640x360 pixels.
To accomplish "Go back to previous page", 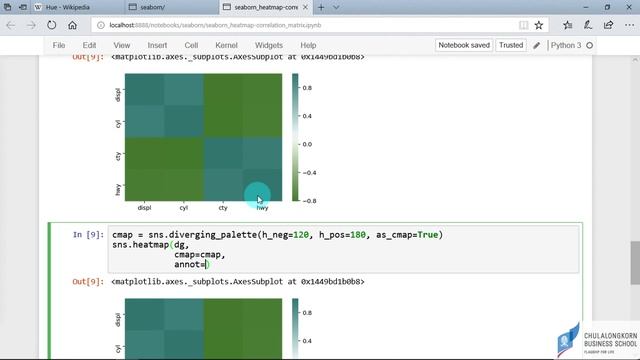I will (11, 25).
